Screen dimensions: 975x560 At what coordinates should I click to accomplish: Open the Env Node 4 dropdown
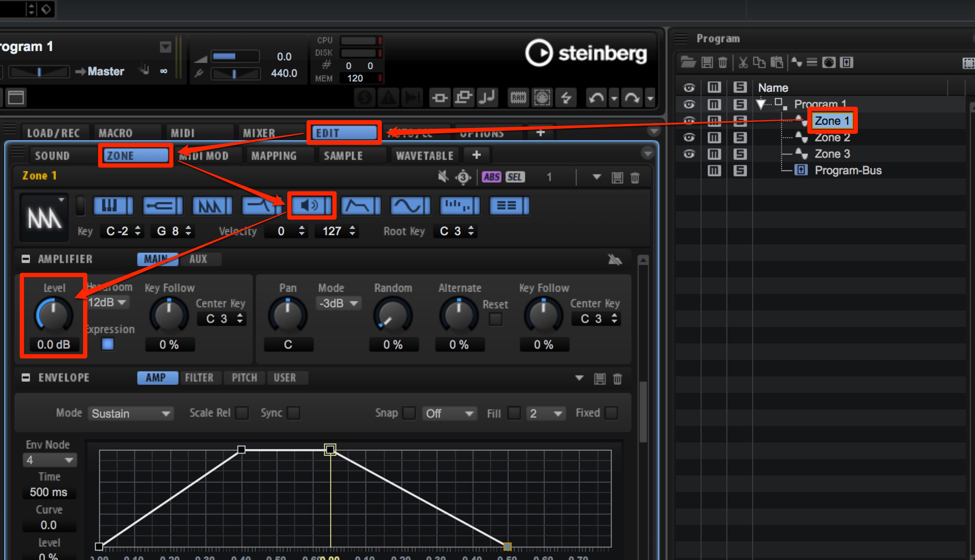tap(50, 460)
